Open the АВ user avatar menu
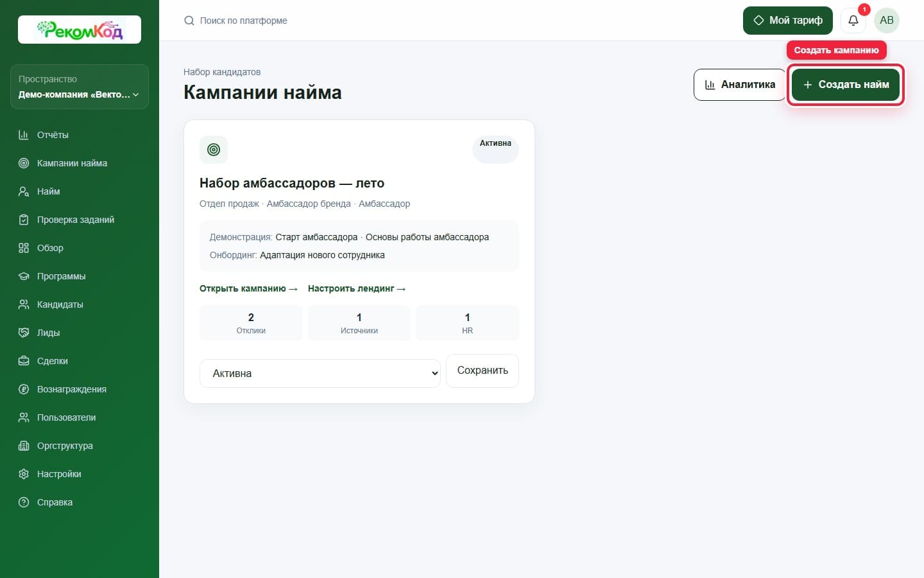 tap(887, 21)
